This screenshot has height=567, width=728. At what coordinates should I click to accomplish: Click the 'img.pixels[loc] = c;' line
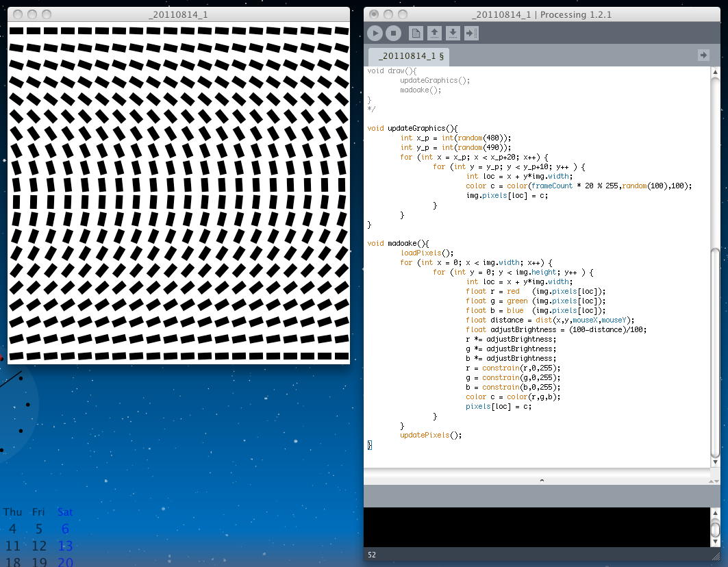(507, 195)
